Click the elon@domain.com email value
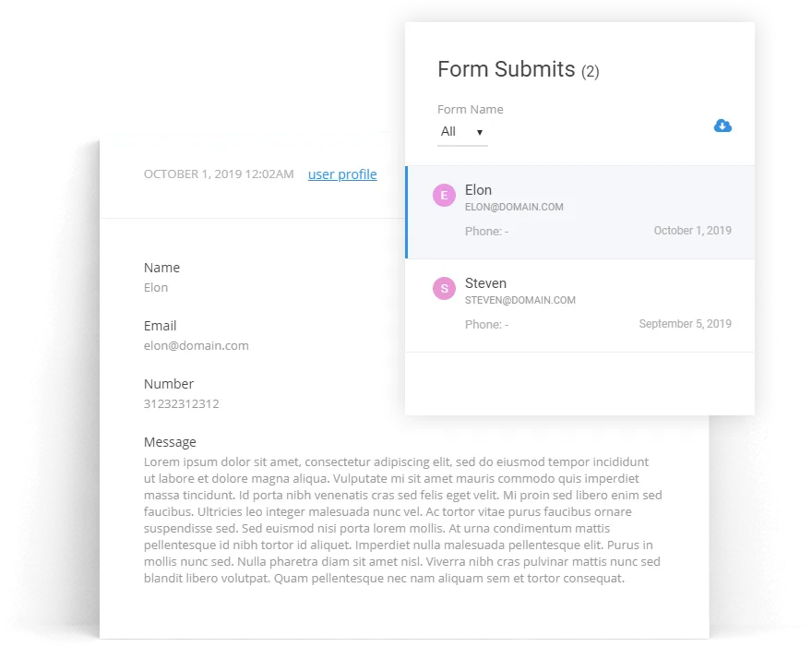This screenshot has height=647, width=812. [x=197, y=345]
